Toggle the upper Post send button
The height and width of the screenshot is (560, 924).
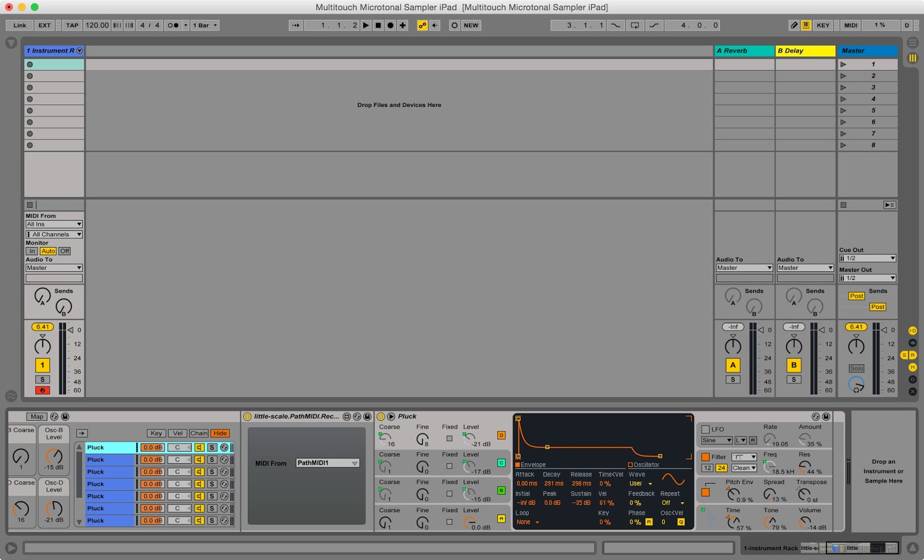856,296
